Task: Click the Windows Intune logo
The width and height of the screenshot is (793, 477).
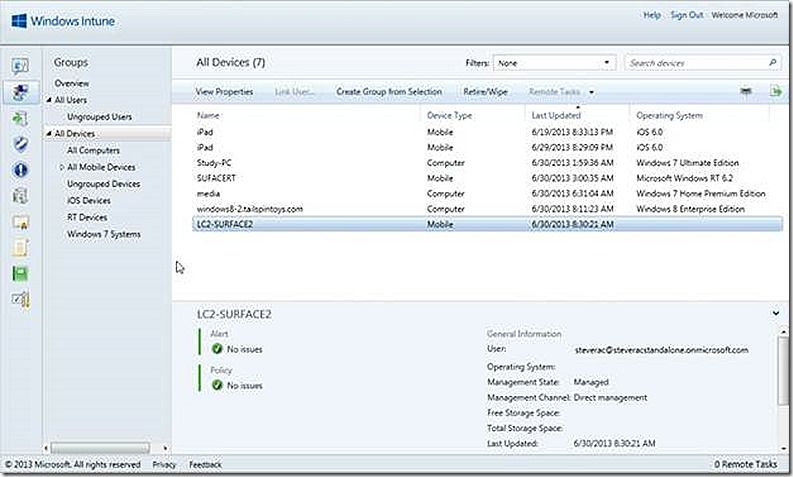Action: [x=63, y=21]
